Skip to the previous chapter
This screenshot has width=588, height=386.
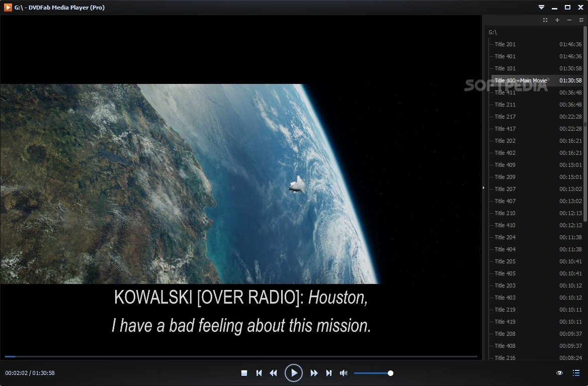click(x=259, y=373)
